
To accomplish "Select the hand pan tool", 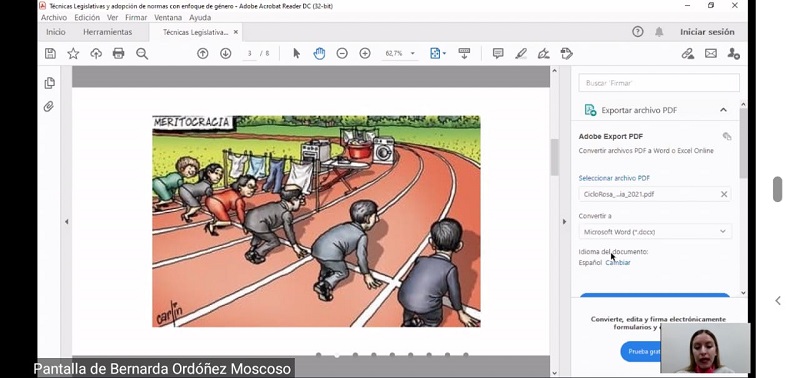I will pos(319,54).
